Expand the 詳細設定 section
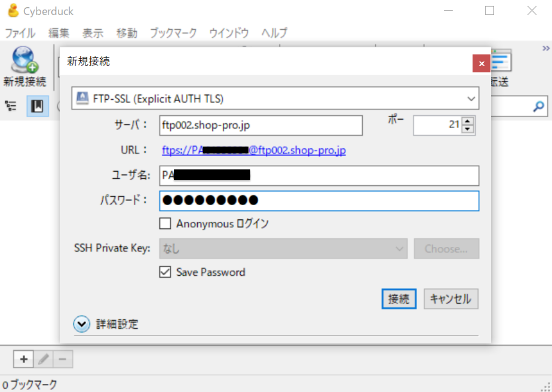 click(x=82, y=325)
